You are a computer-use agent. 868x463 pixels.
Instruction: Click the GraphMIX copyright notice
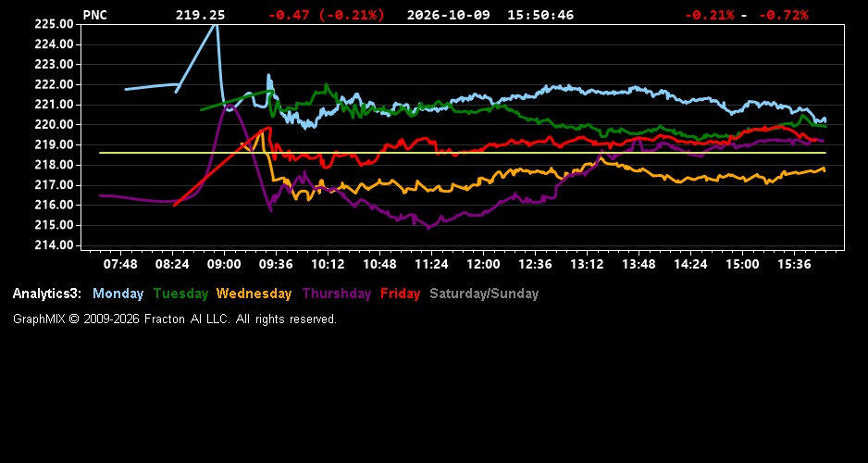click(x=175, y=319)
